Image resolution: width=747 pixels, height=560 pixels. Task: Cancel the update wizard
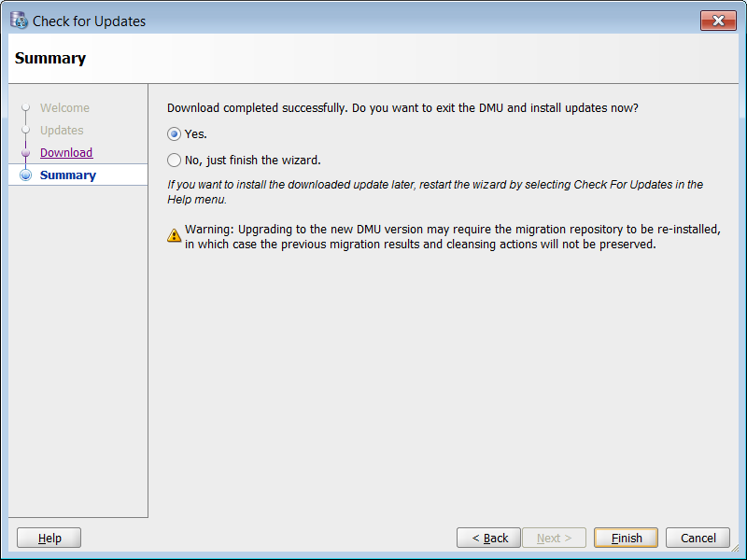(698, 538)
